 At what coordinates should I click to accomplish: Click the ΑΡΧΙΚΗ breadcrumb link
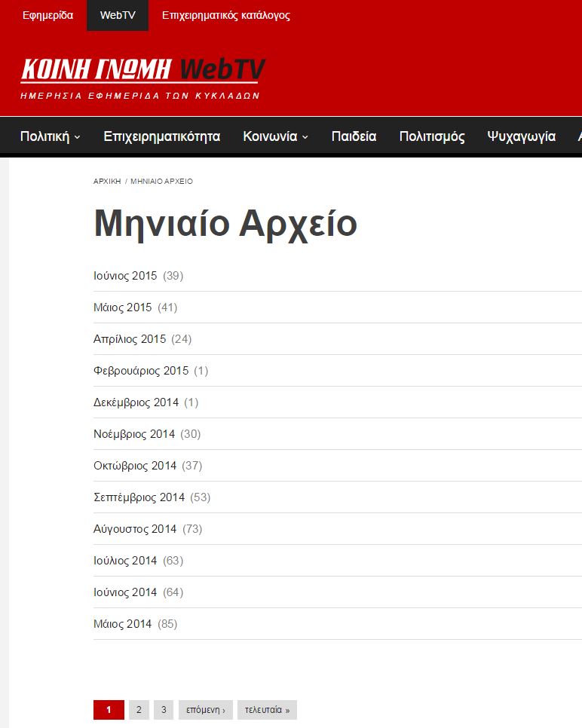tap(107, 182)
